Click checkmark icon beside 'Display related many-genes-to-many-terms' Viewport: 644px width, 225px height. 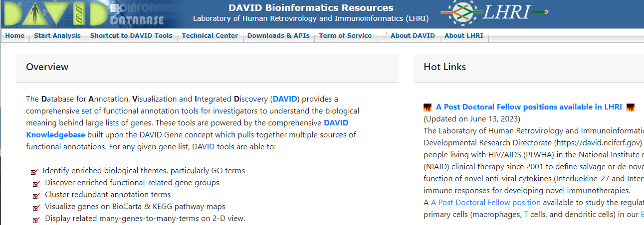coord(36,220)
